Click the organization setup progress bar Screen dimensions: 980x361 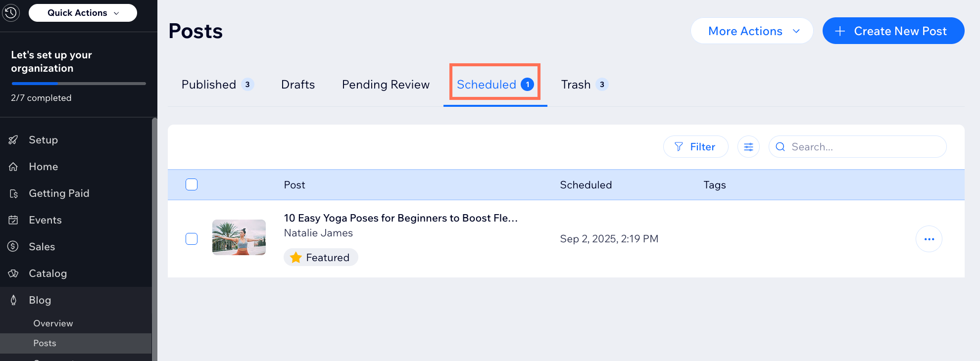78,84
